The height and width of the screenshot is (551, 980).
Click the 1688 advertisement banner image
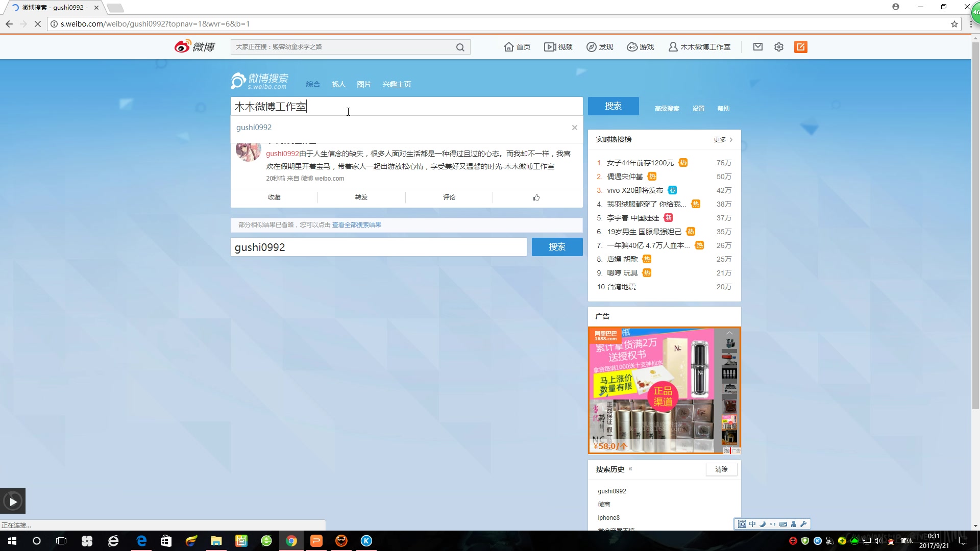665,390
